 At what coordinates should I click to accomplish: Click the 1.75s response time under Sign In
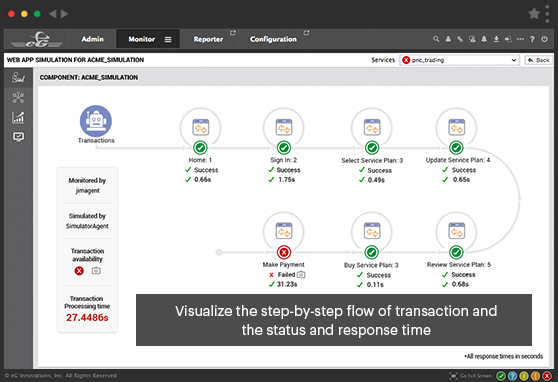point(286,179)
